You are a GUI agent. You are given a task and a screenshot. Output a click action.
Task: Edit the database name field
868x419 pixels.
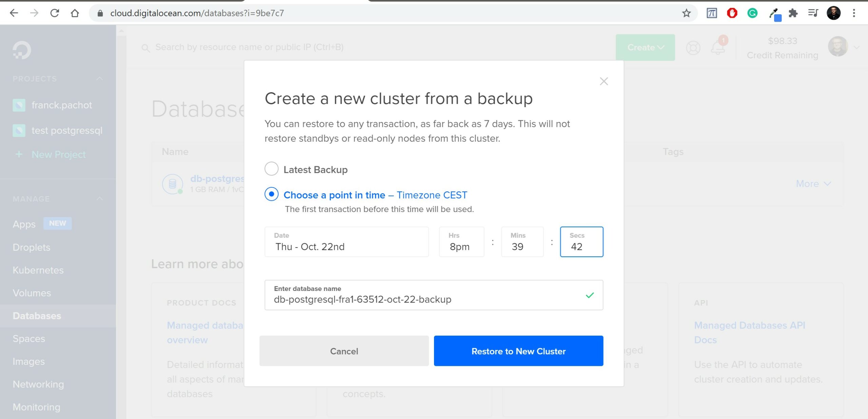[434, 295]
